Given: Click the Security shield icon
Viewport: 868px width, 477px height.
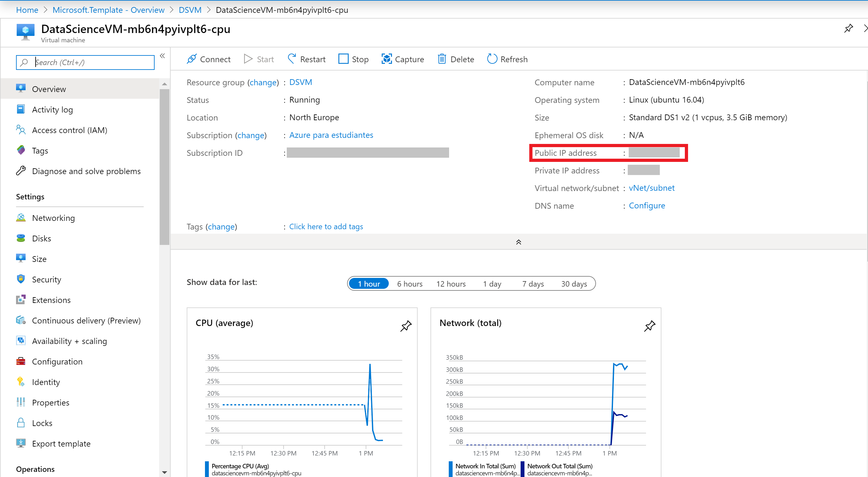Looking at the screenshot, I should tap(21, 279).
